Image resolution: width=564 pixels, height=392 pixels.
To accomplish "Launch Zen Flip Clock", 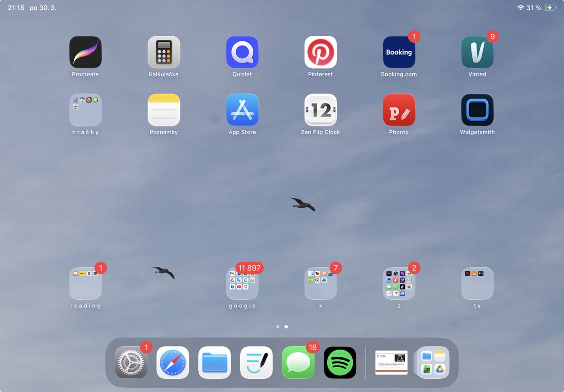I will click(x=321, y=110).
